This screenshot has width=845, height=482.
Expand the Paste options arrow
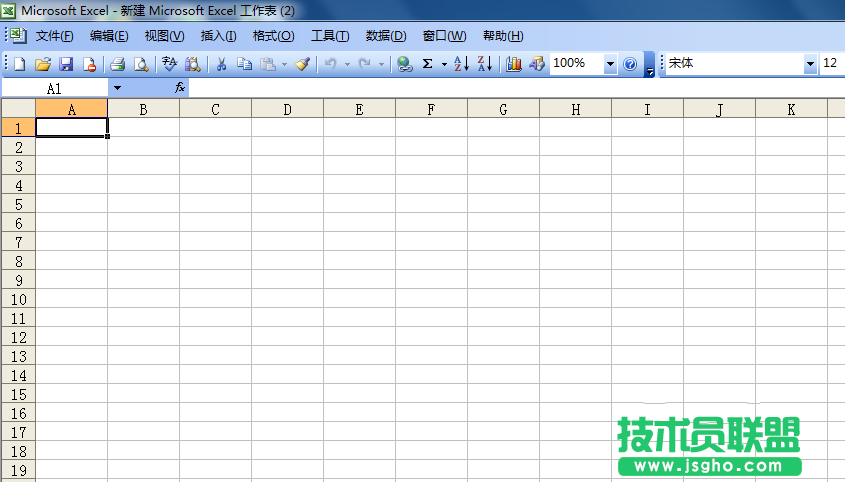click(x=285, y=65)
